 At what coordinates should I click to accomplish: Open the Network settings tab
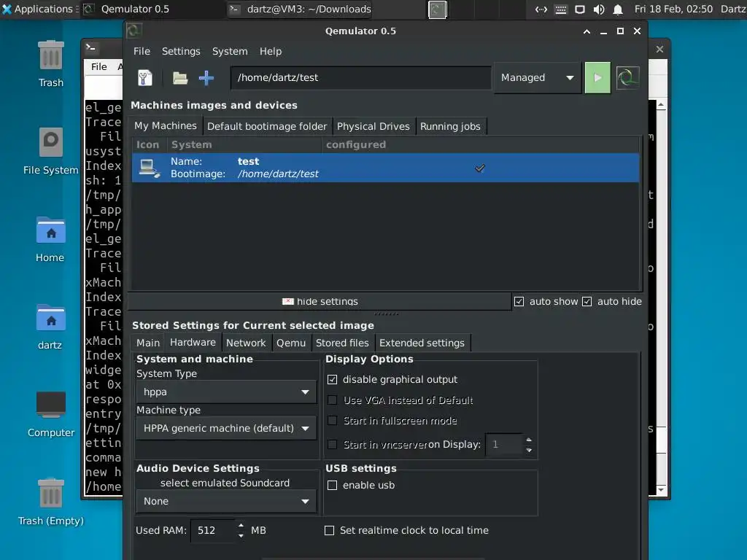[x=246, y=343]
